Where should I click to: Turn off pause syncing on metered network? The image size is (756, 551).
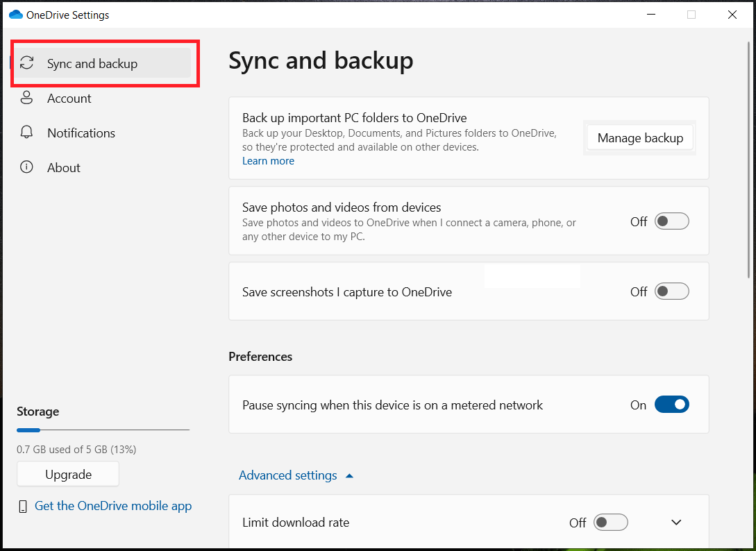671,405
